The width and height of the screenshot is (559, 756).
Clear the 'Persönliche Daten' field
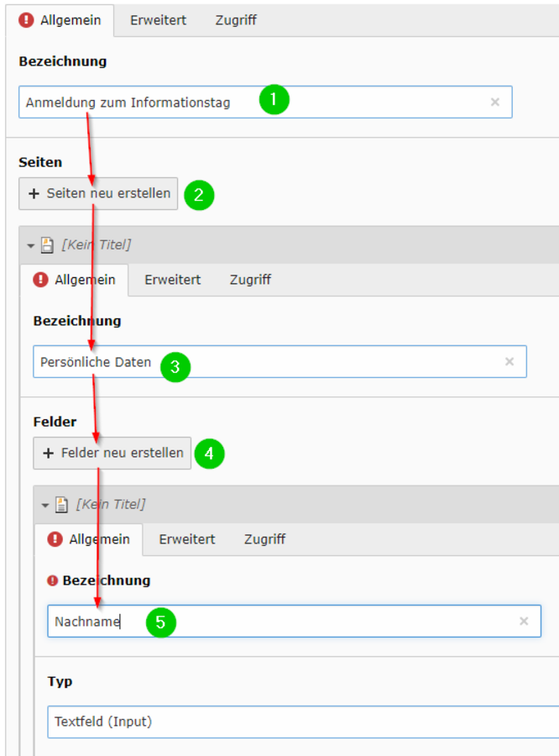click(x=509, y=361)
